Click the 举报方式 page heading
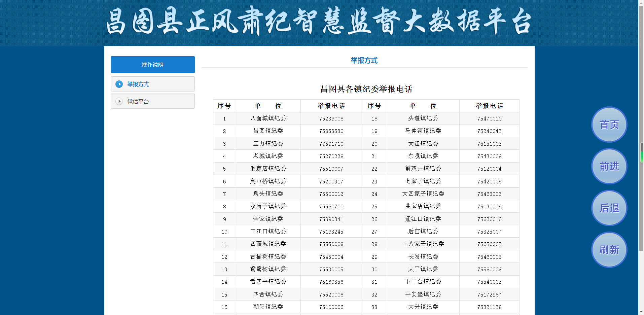This screenshot has width=644, height=315. pyautogui.click(x=364, y=61)
